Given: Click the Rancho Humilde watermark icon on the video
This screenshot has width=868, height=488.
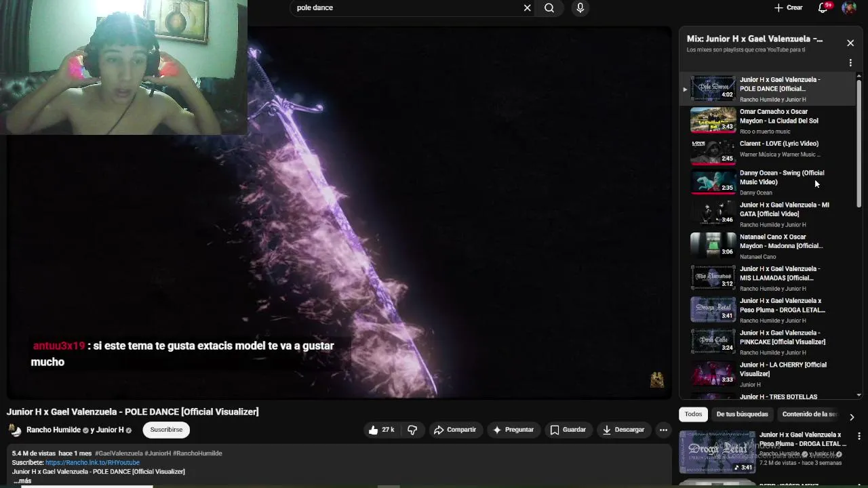Looking at the screenshot, I should tap(656, 380).
